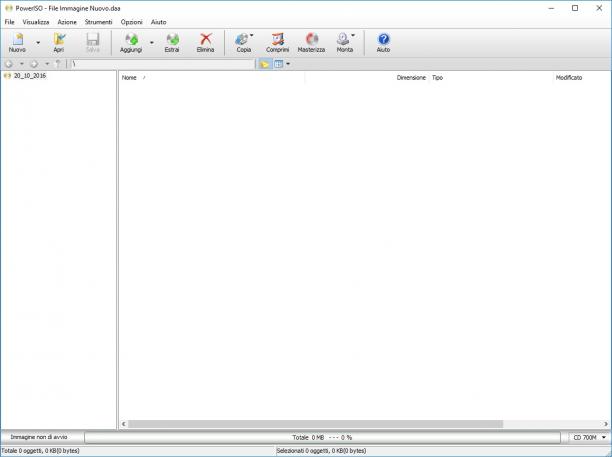Open the forward history dropdown arrow
The width and height of the screenshot is (612, 457).
point(47,64)
